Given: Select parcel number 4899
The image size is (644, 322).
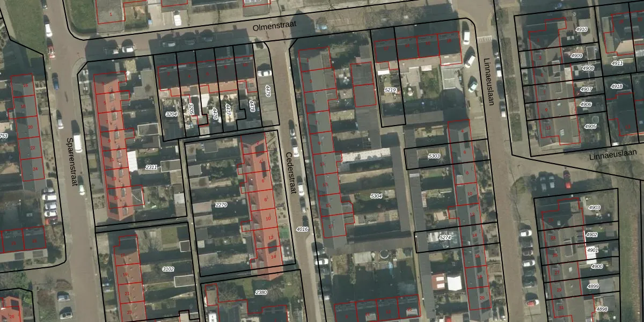Looking at the screenshot, I should [x=593, y=287].
